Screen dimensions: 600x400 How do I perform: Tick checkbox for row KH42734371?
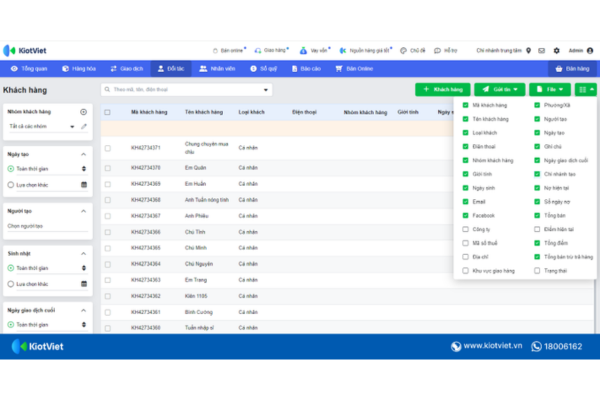click(108, 148)
